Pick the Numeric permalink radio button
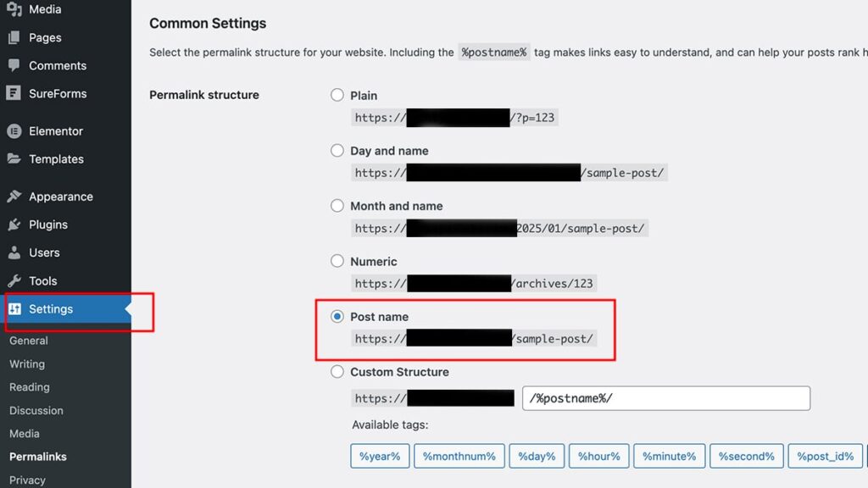Viewport: 868px width, 488px height. [337, 261]
